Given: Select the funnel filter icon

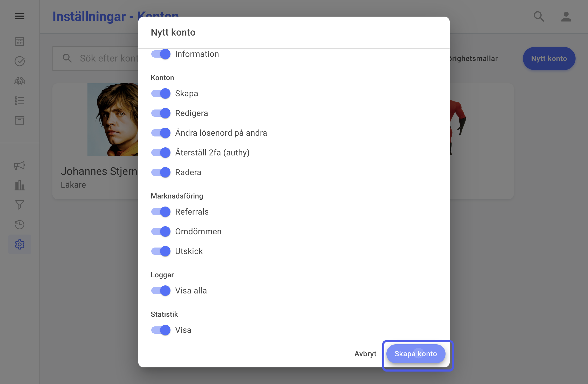Looking at the screenshot, I should click(20, 205).
